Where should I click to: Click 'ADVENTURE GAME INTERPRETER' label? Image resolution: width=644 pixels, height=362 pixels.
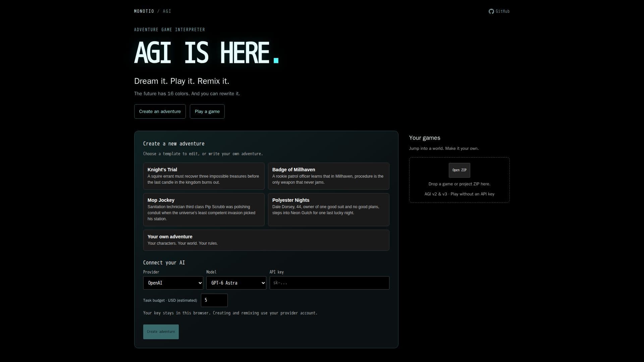click(169, 30)
